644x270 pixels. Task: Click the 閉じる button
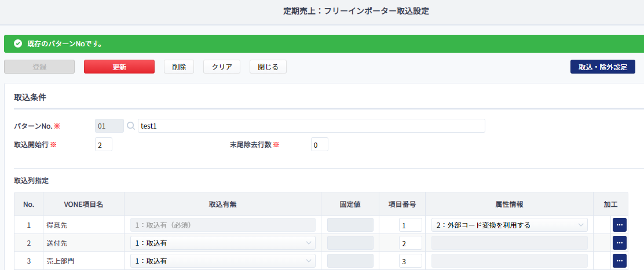click(268, 67)
